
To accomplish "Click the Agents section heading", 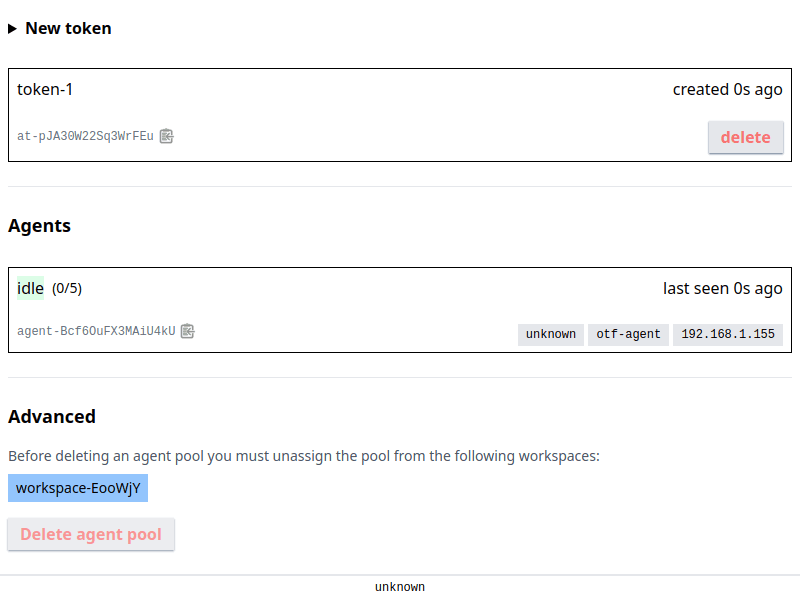I will point(39,226).
